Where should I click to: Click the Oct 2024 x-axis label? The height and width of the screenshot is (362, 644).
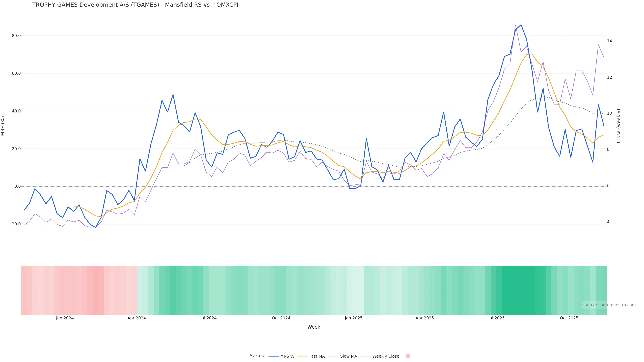coord(281,318)
